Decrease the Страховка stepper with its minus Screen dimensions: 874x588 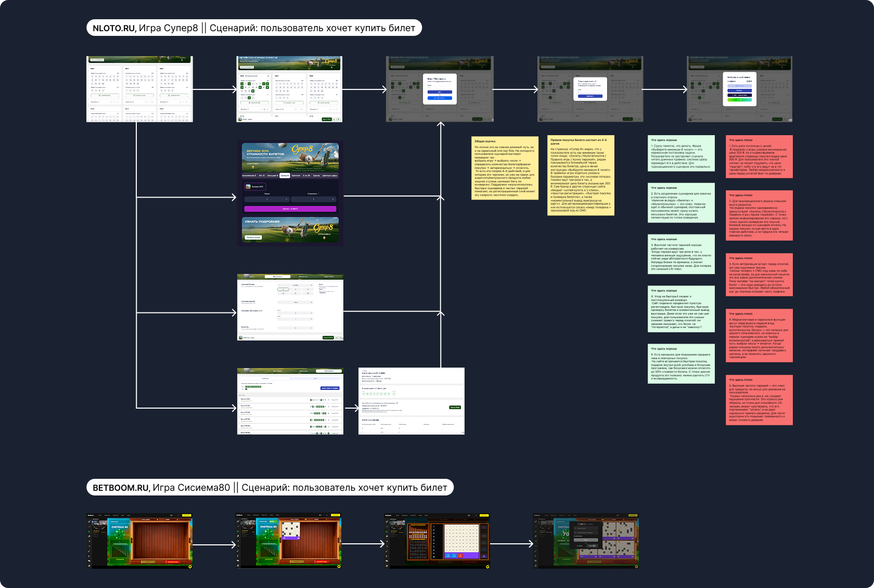tap(294, 199)
